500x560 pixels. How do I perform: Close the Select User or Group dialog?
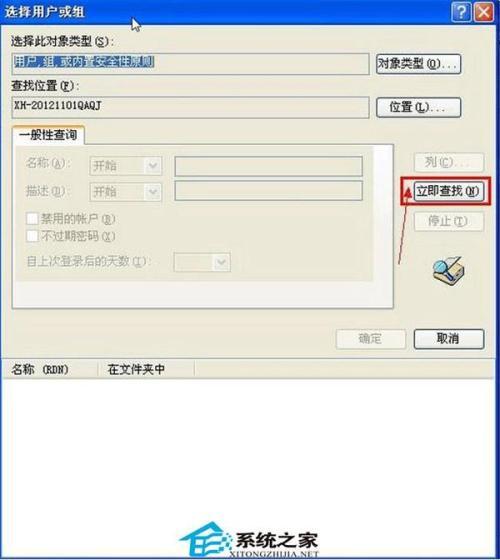coord(484,13)
